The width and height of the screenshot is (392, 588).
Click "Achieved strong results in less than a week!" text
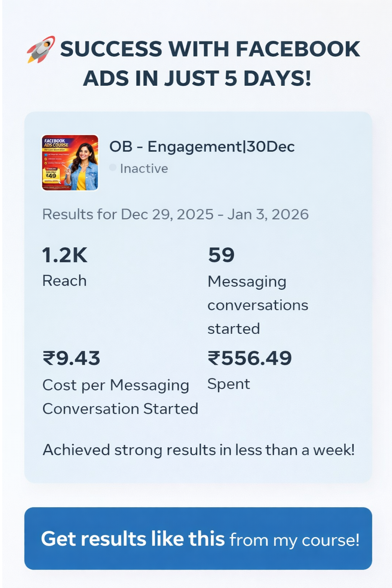tap(199, 450)
